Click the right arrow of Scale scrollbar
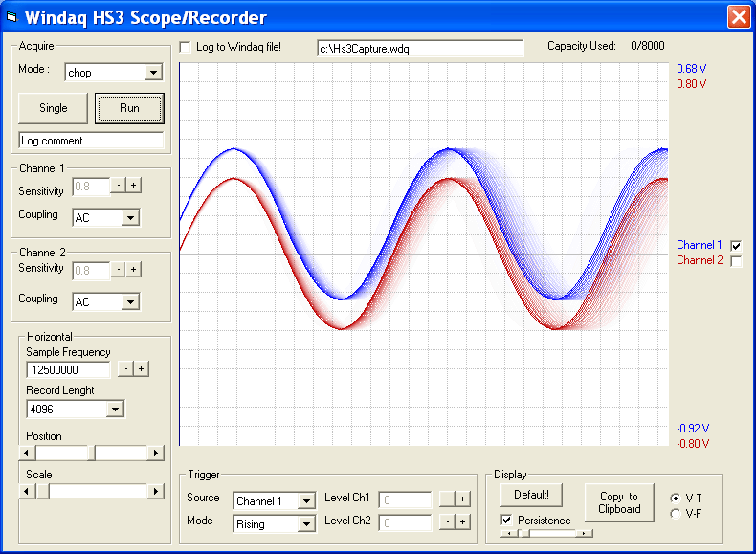Screen dimensions: 756x554 click(156, 491)
